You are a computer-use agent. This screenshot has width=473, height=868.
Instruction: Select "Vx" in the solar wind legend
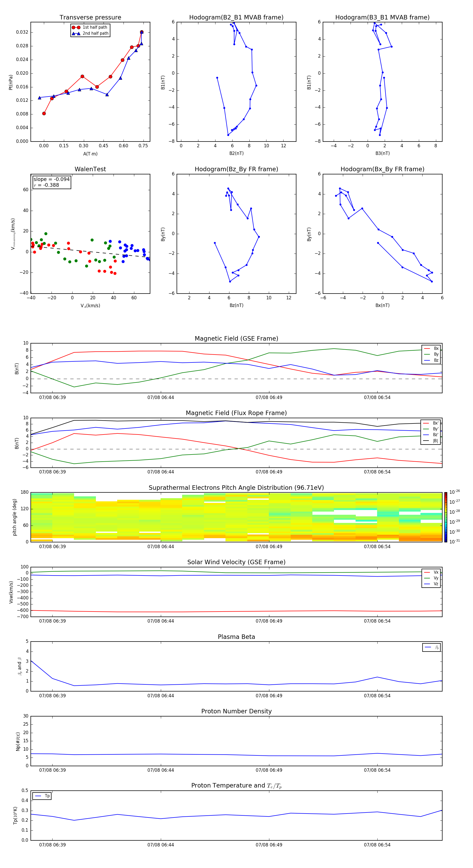tap(431, 573)
